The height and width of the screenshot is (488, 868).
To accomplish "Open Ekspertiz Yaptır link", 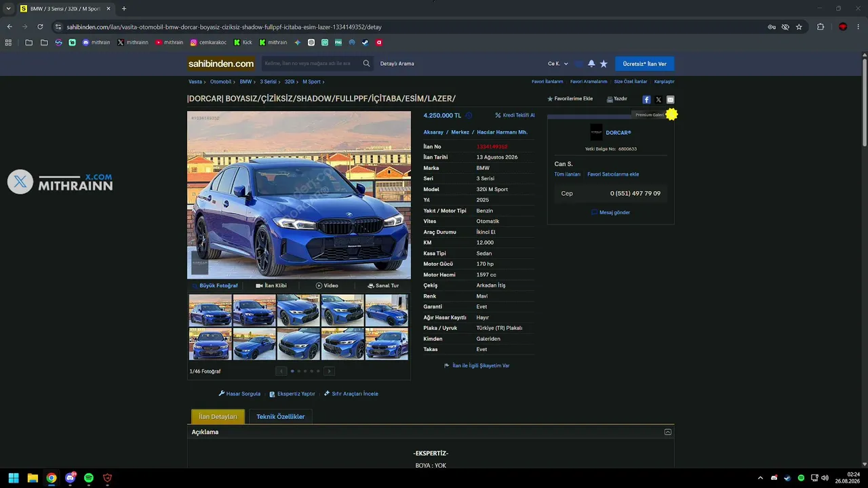I will (x=292, y=394).
